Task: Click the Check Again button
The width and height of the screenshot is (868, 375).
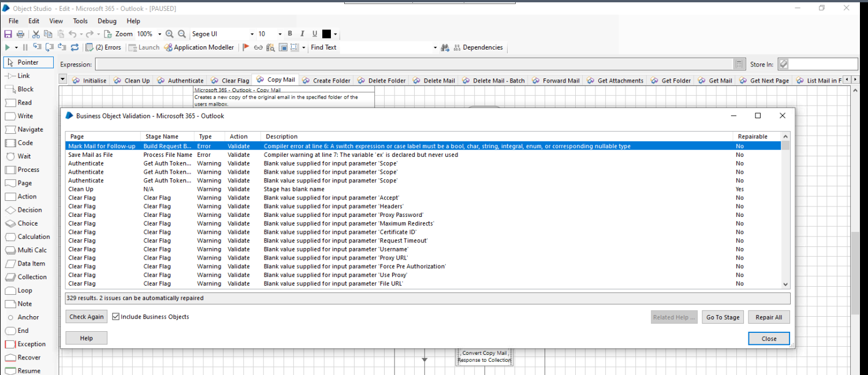Action: [85, 316]
